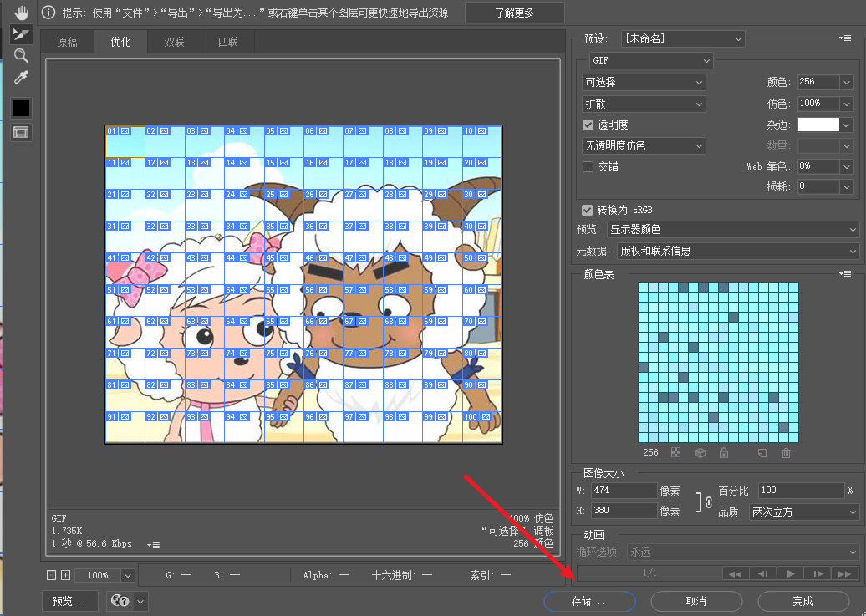Step to previous animation frame

pyautogui.click(x=762, y=573)
